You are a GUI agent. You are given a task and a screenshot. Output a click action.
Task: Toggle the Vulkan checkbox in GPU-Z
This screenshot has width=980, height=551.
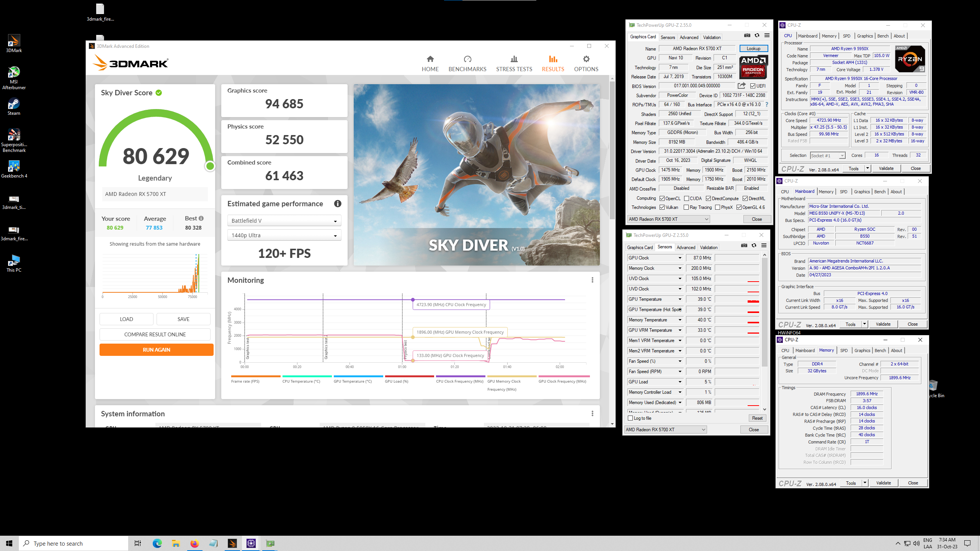click(x=662, y=207)
